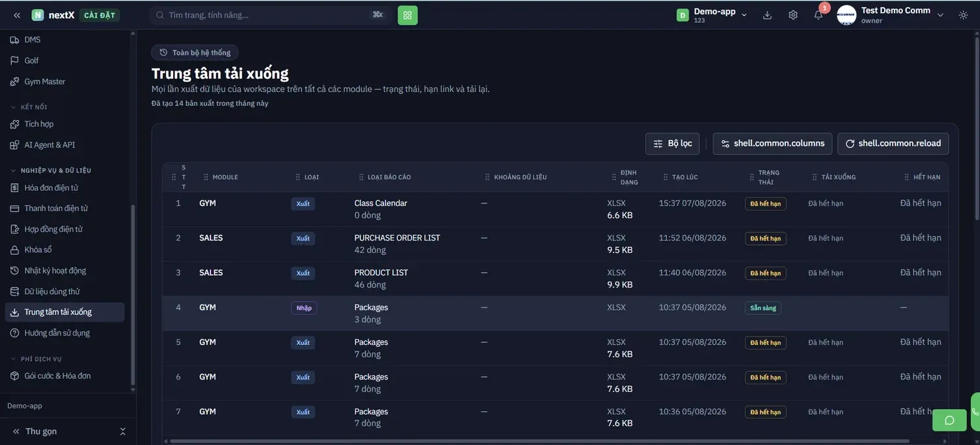Click the double-chevron icon beside the nextX logo
This screenshot has height=445, width=980.
(17, 15)
